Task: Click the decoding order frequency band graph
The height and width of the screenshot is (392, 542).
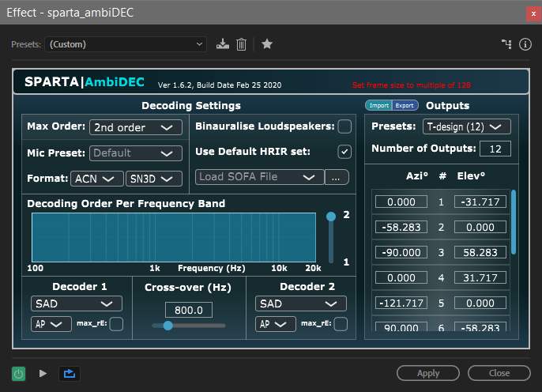Action: 174,237
